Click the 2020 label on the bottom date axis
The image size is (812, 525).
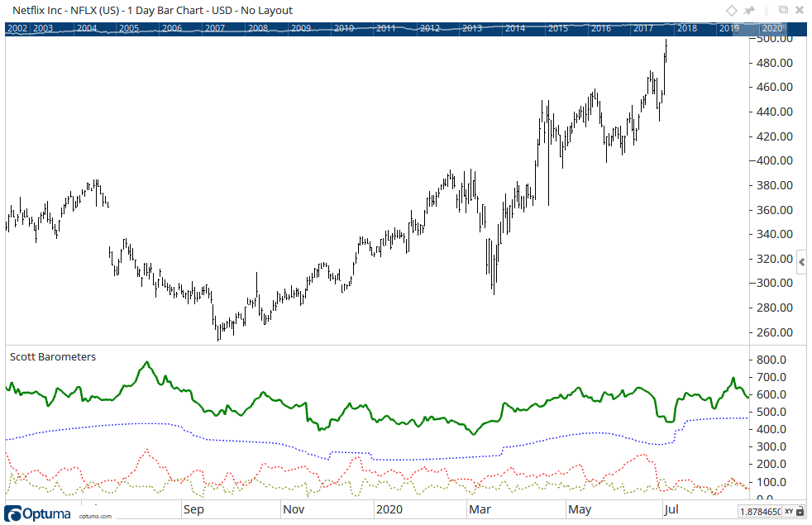coord(389,509)
